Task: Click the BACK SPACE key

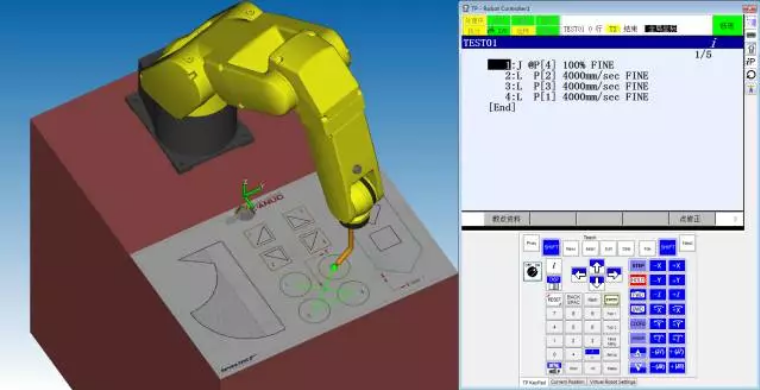Action: [573, 299]
